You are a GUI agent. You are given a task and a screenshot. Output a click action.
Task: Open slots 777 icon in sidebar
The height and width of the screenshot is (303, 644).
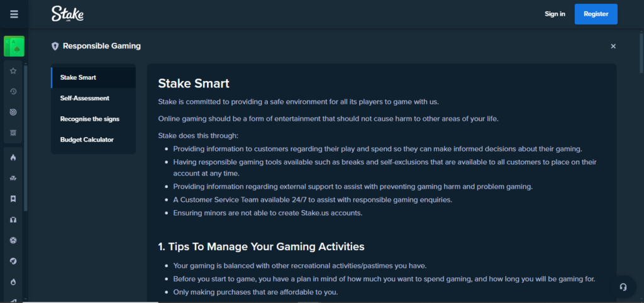13,178
